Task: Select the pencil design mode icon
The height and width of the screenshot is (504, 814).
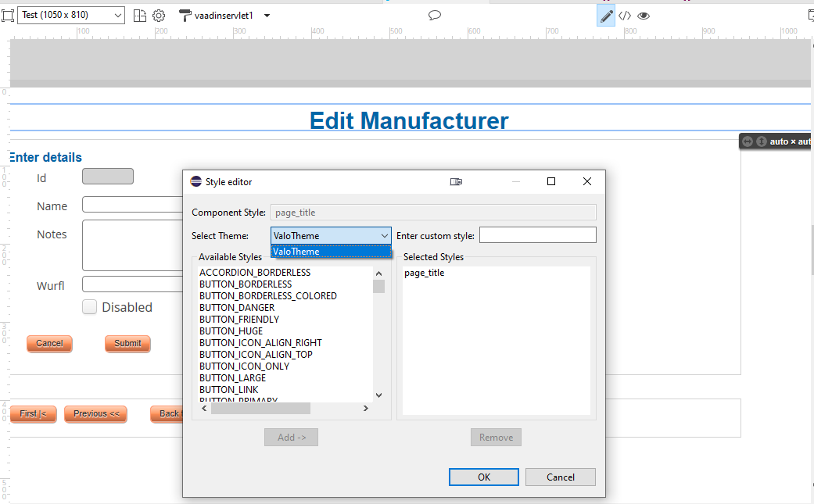Action: point(606,16)
